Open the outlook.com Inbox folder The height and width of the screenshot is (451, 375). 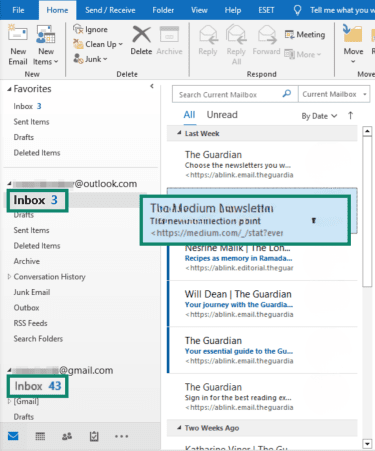click(x=36, y=200)
